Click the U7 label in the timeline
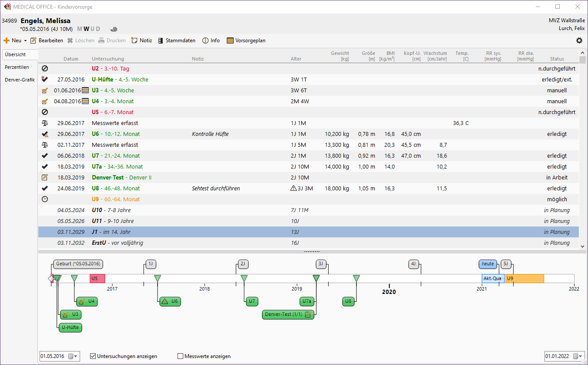 click(252, 301)
